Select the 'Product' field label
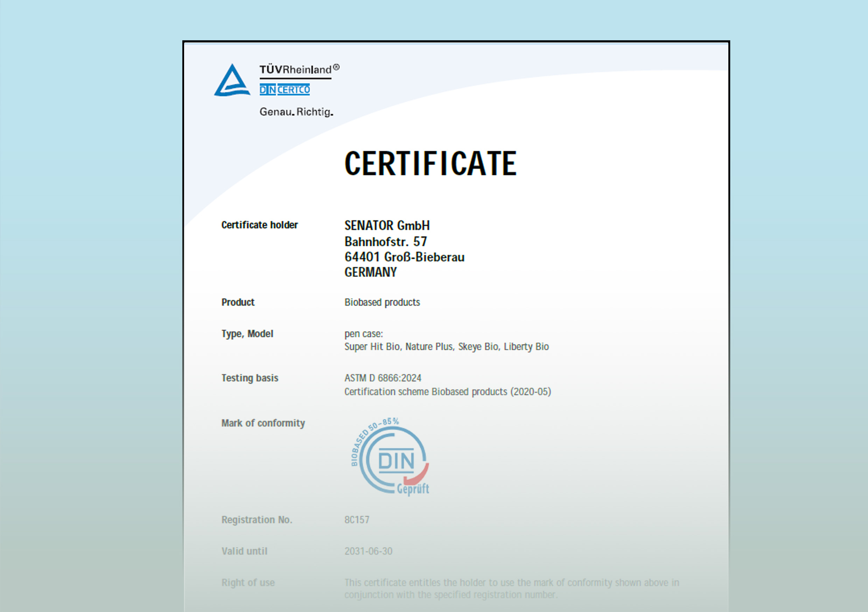The height and width of the screenshot is (612, 868). (238, 302)
